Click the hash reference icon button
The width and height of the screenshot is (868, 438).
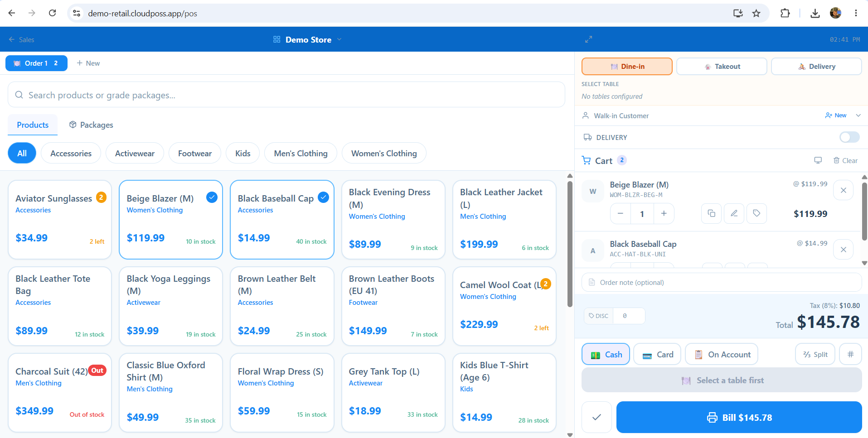pyautogui.click(x=850, y=354)
